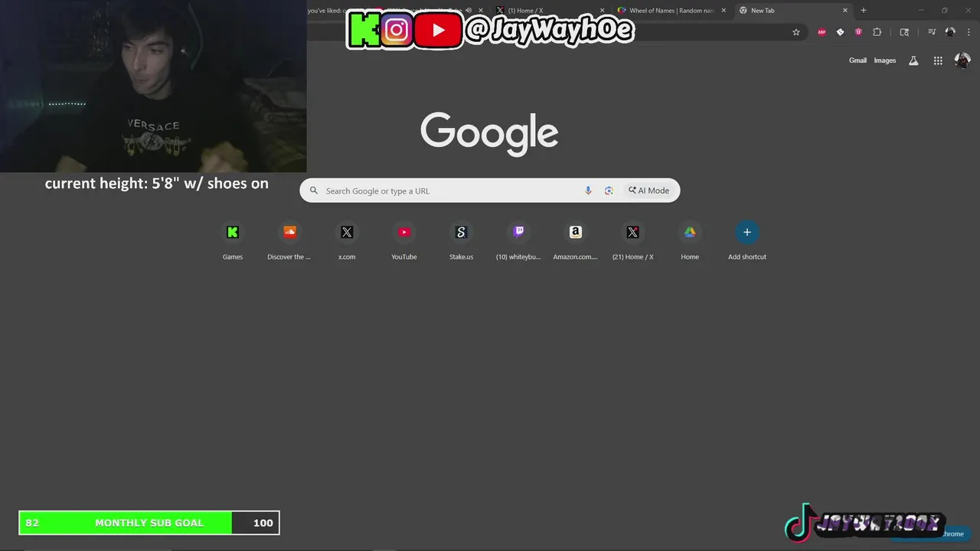Open the Chrome profile avatar in toolbar

point(950,32)
